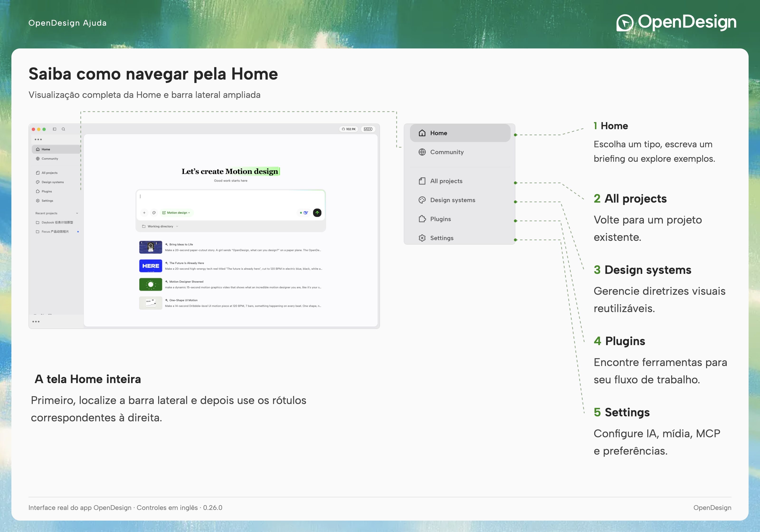Click the plus attach icon in prompt box
The image size is (760, 532).
(144, 213)
